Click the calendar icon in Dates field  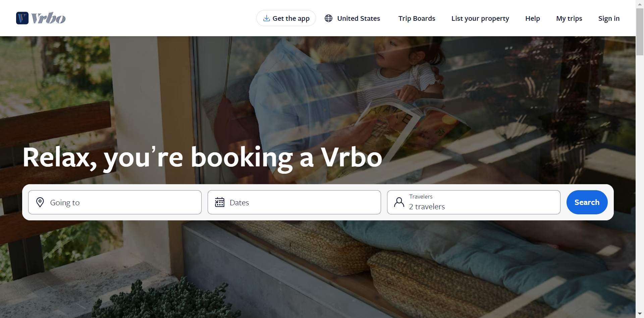point(220,202)
